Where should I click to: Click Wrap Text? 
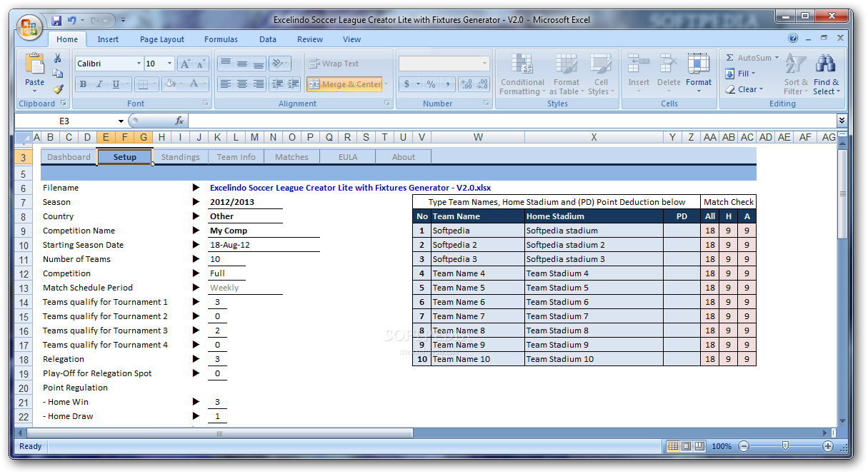coord(334,64)
